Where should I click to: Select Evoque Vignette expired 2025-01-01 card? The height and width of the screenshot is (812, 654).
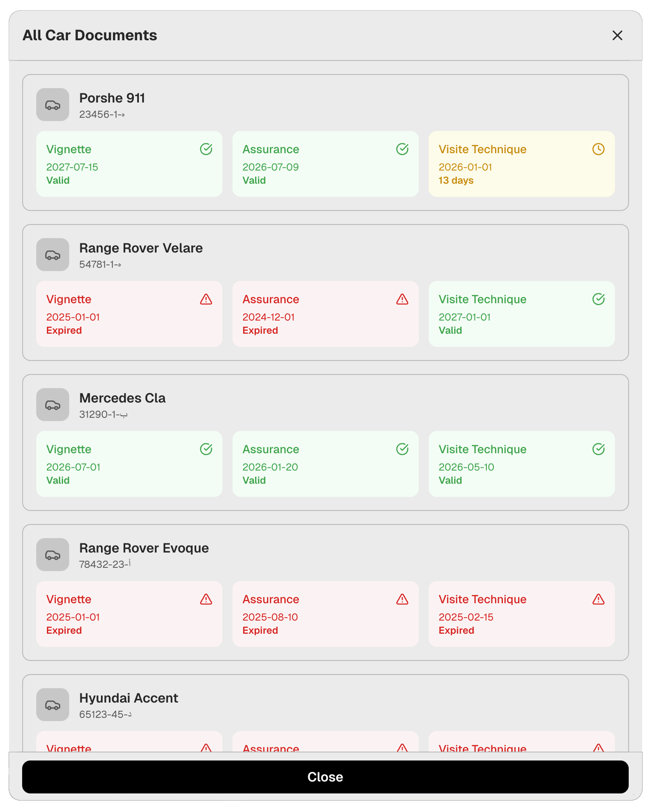point(129,614)
